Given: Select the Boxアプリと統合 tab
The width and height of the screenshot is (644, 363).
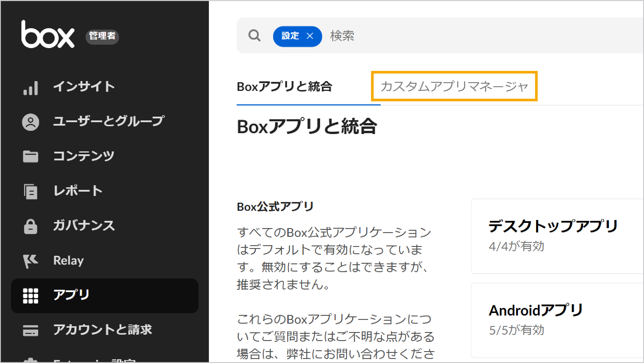Looking at the screenshot, I should (284, 87).
